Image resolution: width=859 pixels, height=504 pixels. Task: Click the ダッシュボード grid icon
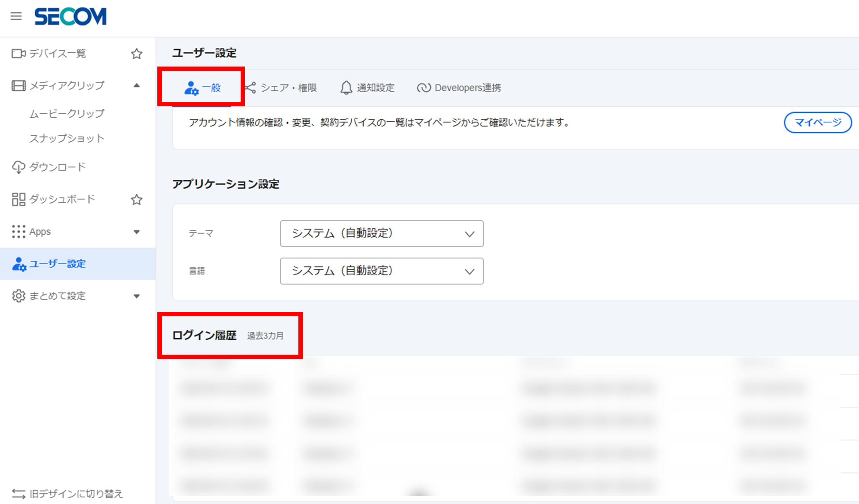pos(19,199)
